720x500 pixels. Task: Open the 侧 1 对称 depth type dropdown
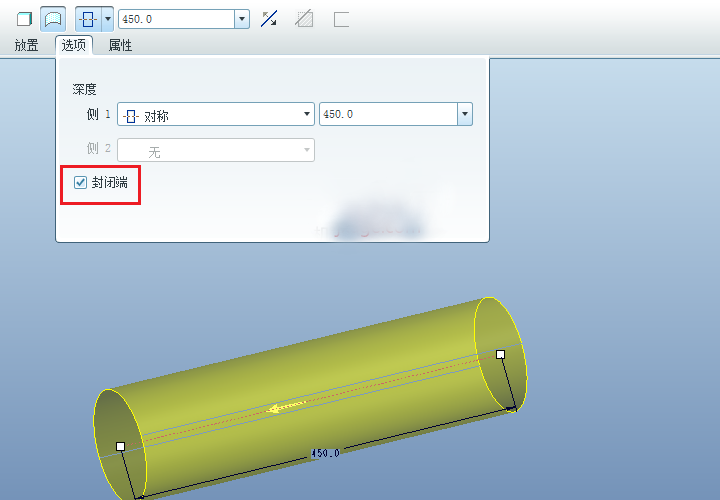pyautogui.click(x=216, y=114)
